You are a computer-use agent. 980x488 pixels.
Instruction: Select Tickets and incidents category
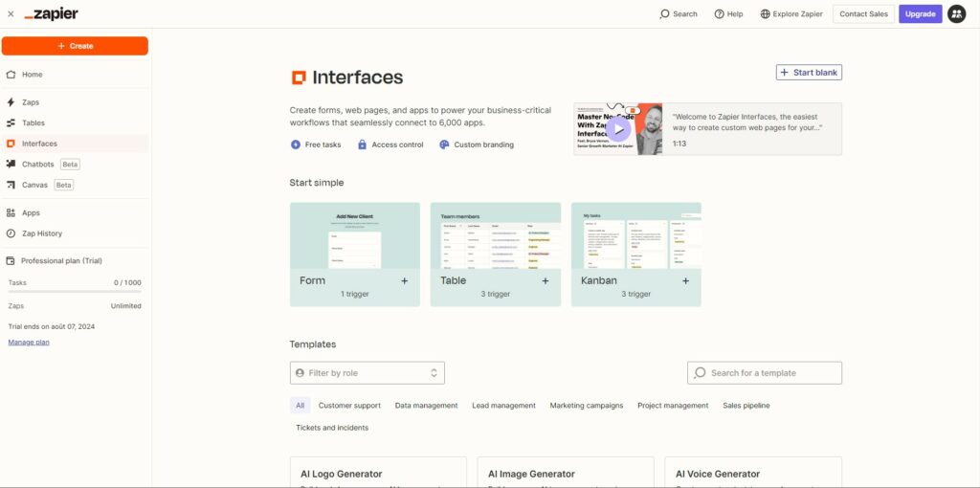pyautogui.click(x=332, y=428)
